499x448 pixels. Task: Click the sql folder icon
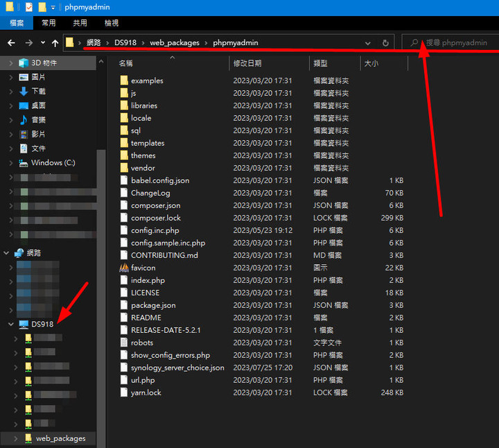[x=124, y=130]
